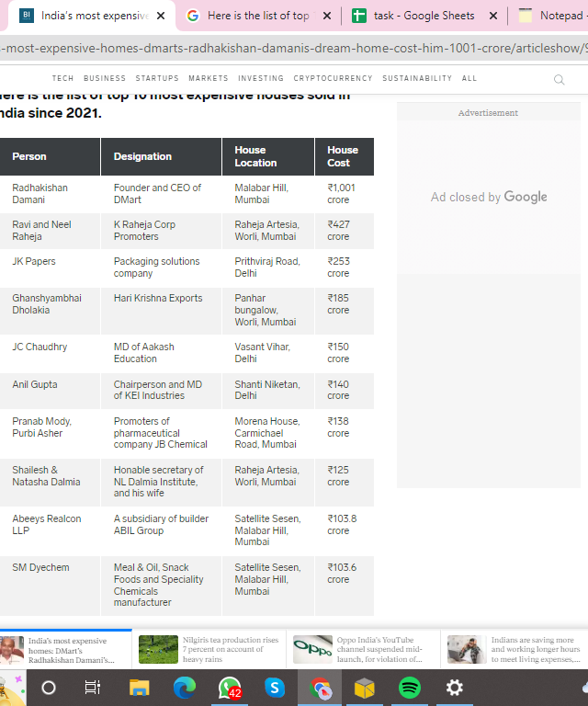Launch Spotify from the taskbar
The image size is (588, 706).
[410, 688]
